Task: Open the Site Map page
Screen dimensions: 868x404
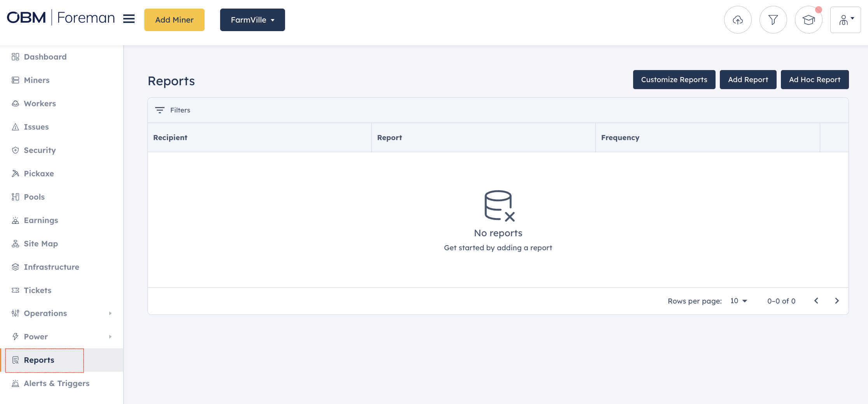Action: 41,244
